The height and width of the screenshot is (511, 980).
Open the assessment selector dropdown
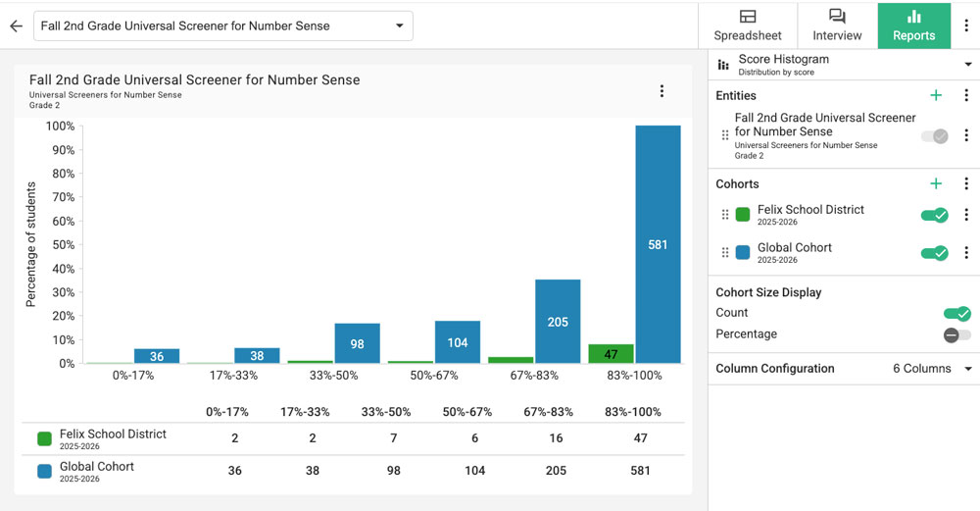pyautogui.click(x=223, y=26)
